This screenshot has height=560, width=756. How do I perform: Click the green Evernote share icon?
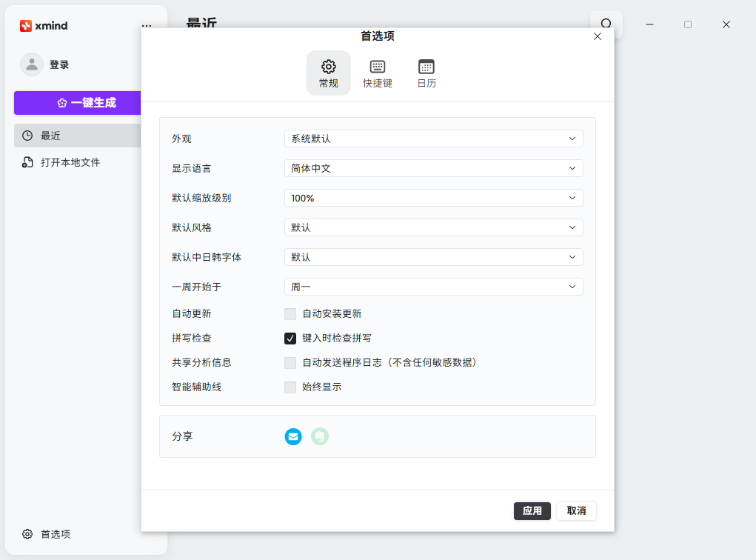(x=320, y=436)
